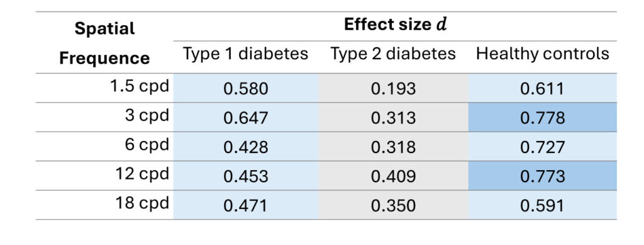Select the 3 cpd row label
This screenshot has height=245, width=644.
[x=147, y=116]
